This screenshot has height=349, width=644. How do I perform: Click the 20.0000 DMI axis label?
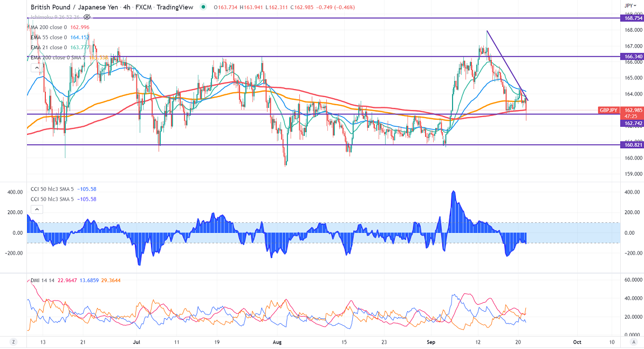633,317
